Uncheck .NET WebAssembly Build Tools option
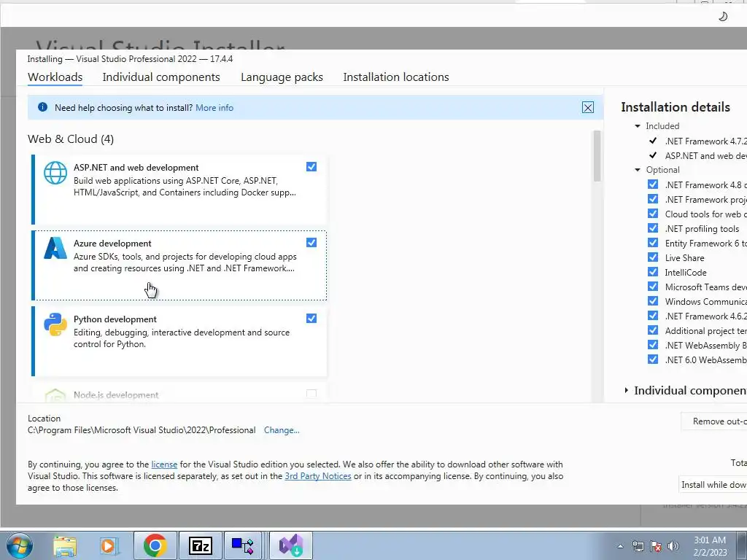 653,345
